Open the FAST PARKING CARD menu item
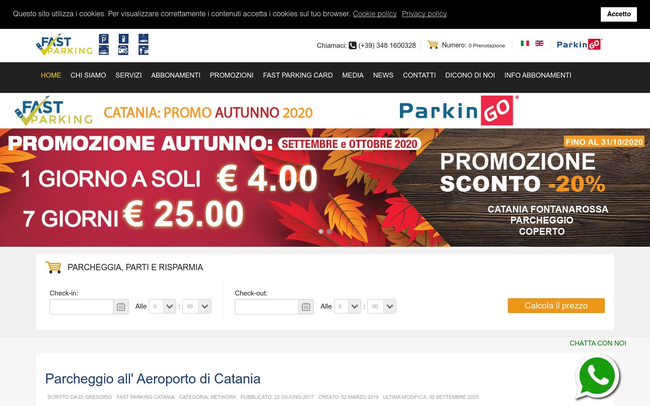Viewport: 650px width, 406px height. tap(298, 75)
